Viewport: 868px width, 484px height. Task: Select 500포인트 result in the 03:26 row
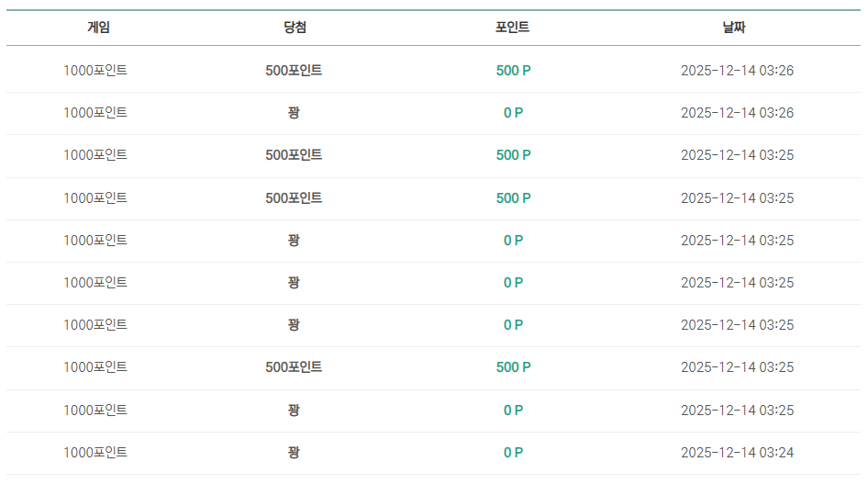pyautogui.click(x=294, y=71)
